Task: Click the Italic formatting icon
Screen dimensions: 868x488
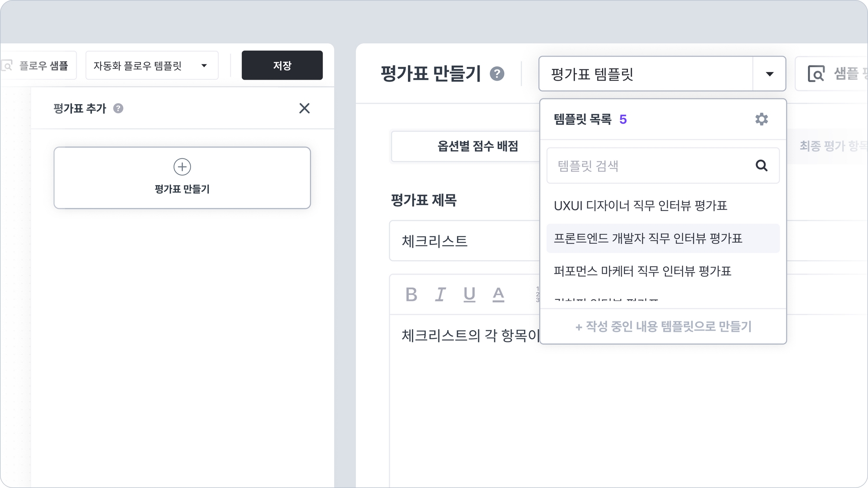Action: tap(441, 295)
